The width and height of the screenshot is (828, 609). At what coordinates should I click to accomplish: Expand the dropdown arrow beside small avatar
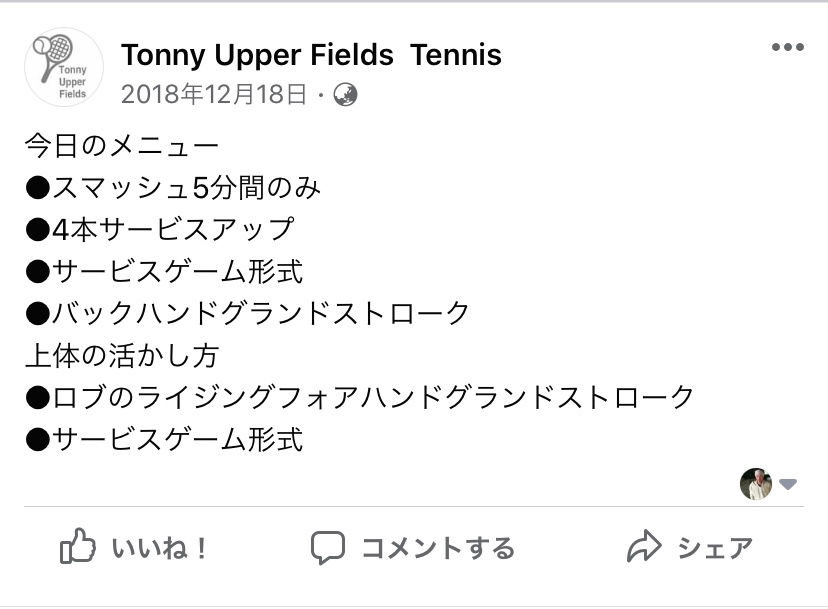788,485
